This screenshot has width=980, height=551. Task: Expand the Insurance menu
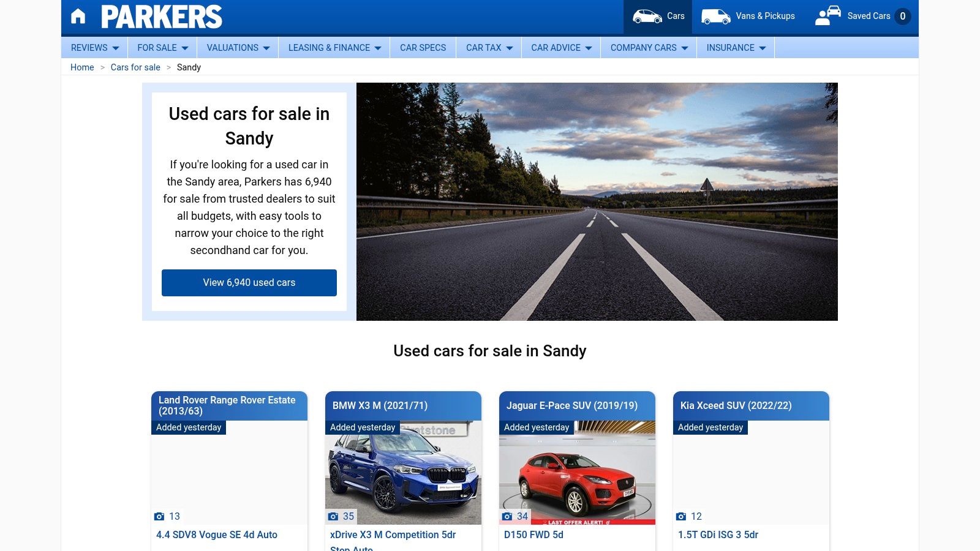736,48
